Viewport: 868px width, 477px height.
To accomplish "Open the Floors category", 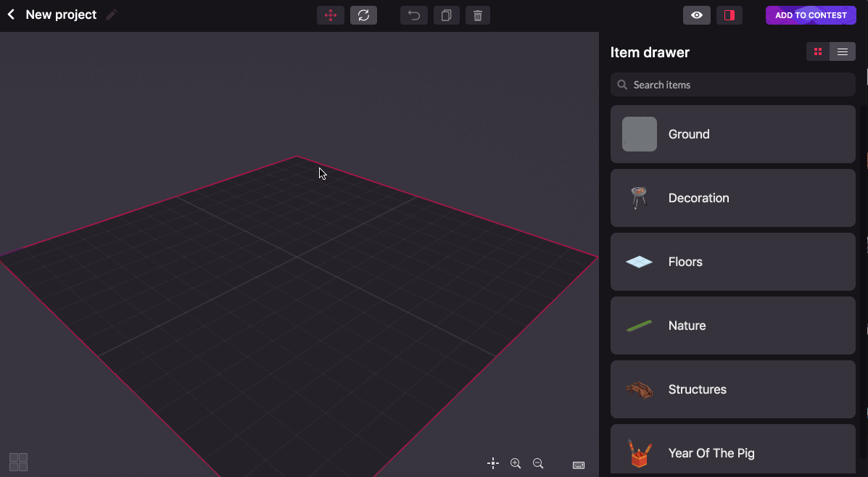I will point(733,262).
